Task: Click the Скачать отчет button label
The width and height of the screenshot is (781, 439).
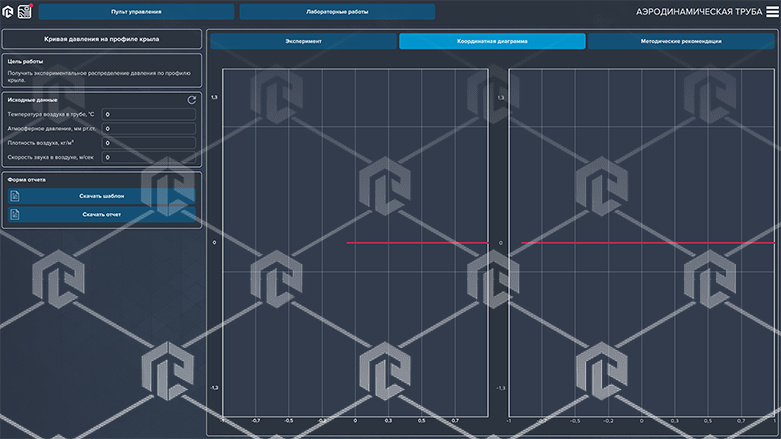Action: pyautogui.click(x=102, y=214)
